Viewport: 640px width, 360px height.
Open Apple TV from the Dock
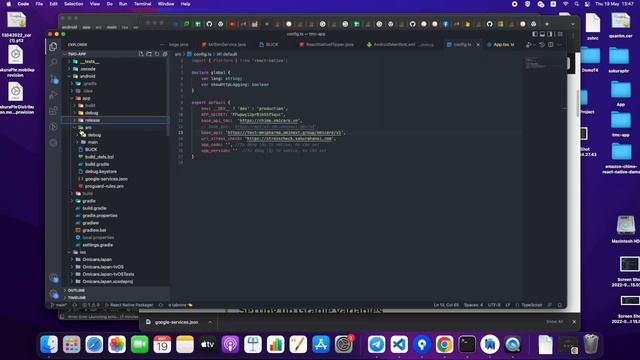[207, 344]
